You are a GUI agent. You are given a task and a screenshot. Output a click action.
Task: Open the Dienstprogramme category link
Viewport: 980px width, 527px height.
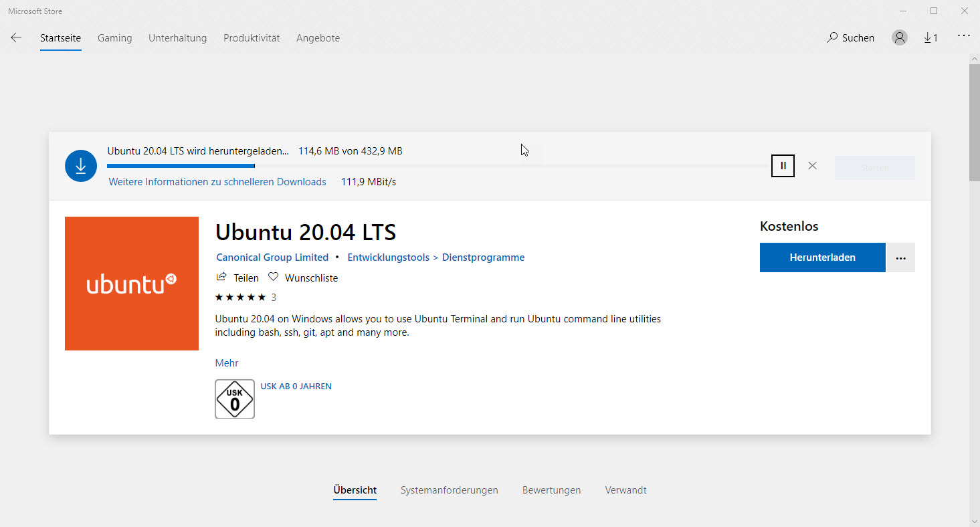(x=484, y=257)
